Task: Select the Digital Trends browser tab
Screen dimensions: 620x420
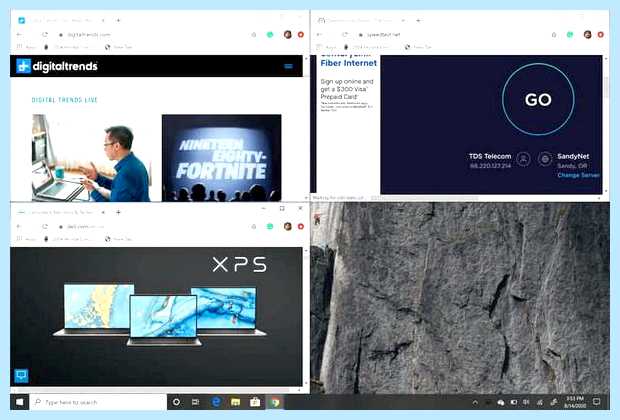Action: click(x=61, y=20)
